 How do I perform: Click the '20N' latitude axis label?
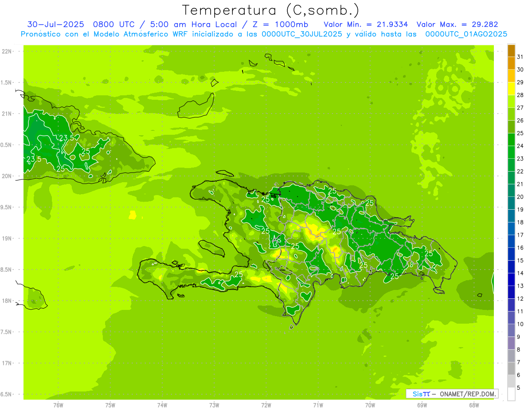[x=7, y=176]
